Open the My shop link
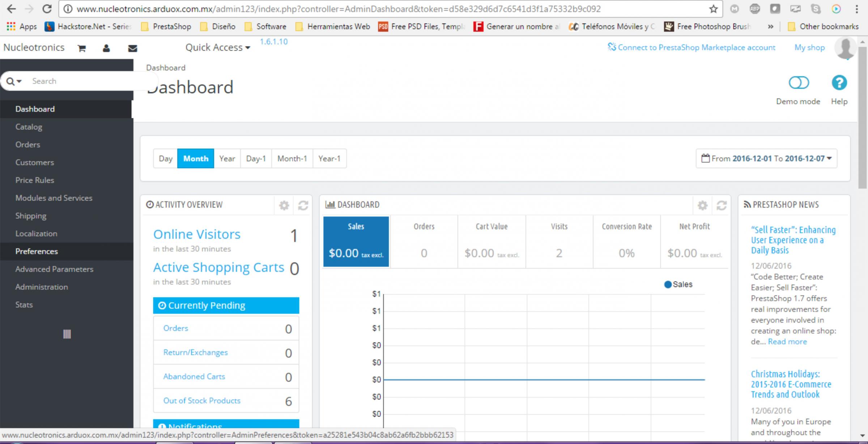 pos(809,47)
